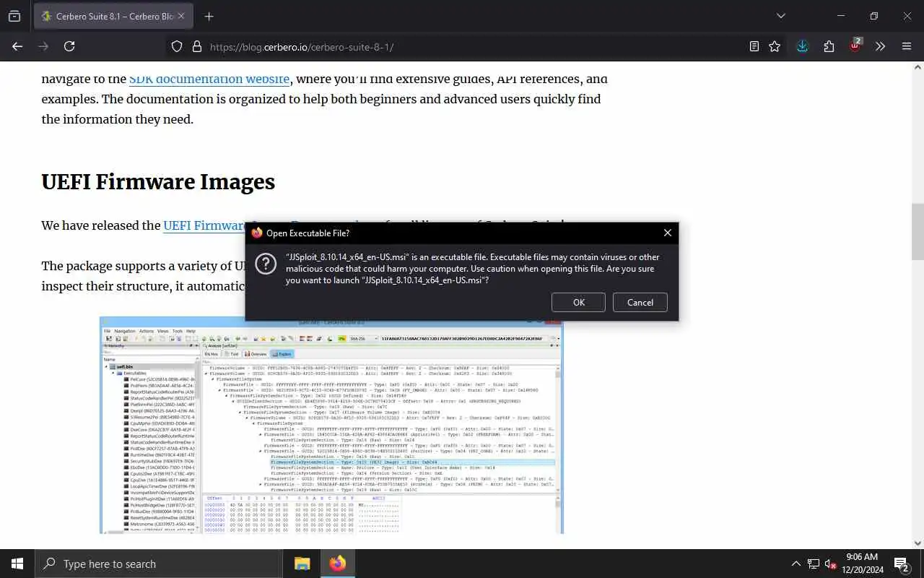924x578 pixels.
Task: Close the Open Executable File dialog with X
Action: [667, 233]
